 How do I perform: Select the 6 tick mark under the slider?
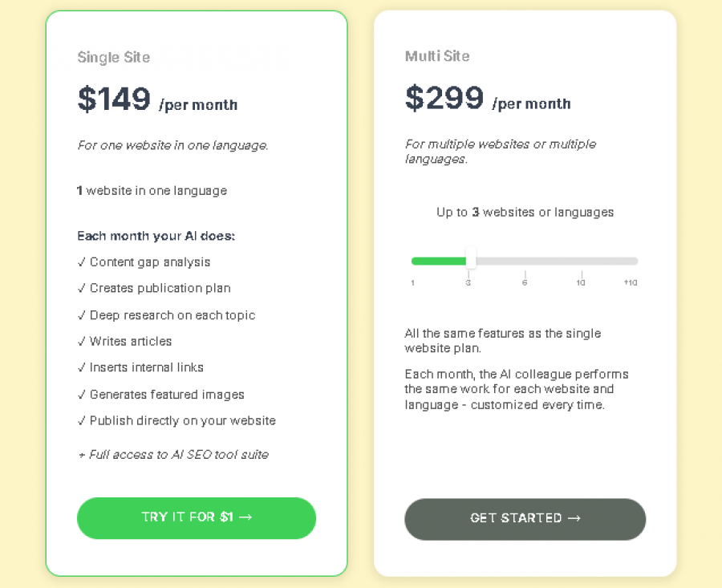point(525,282)
